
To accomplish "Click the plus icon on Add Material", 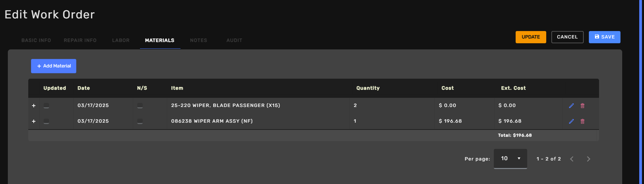I will (x=39, y=66).
